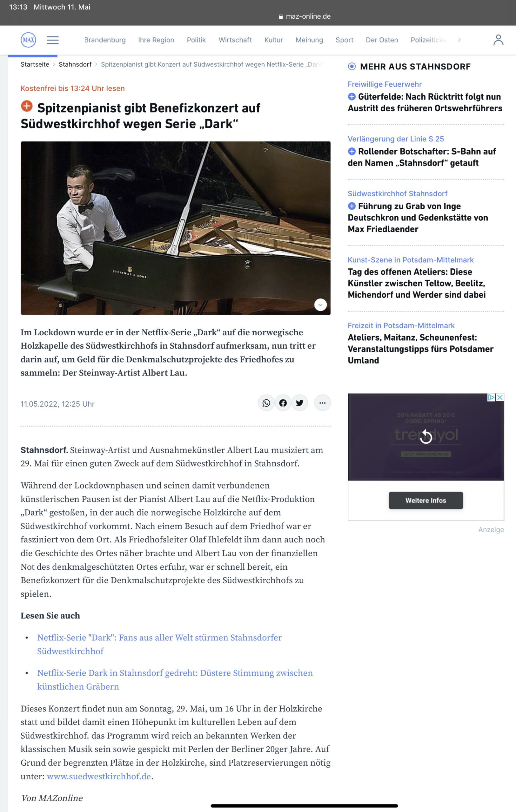The image size is (516, 812).
Task: Share article on Facebook icon
Action: pos(283,403)
